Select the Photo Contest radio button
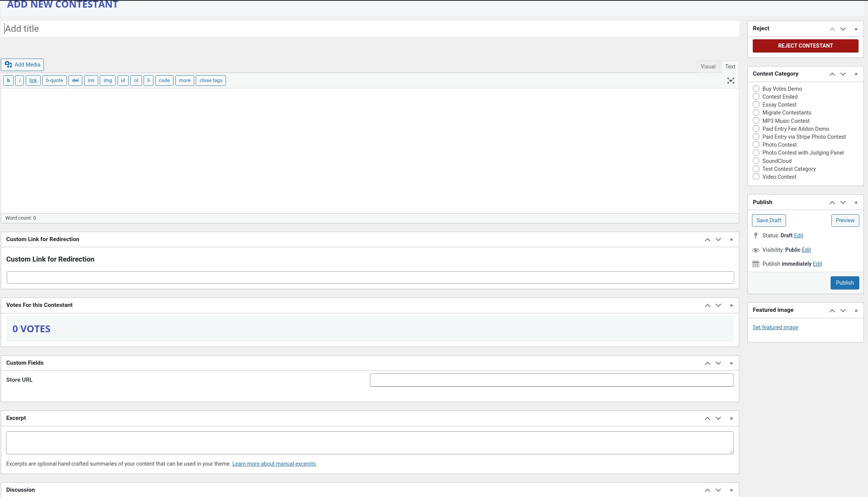 tap(756, 145)
